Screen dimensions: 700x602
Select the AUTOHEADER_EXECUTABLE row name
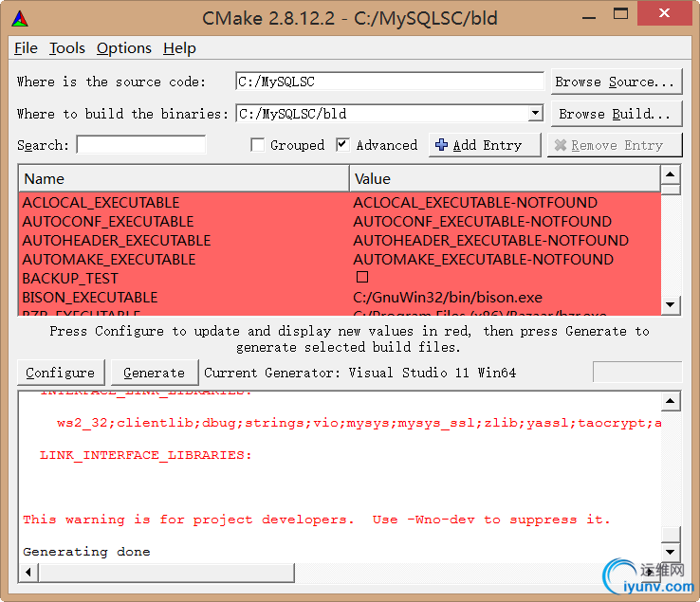coord(117,241)
